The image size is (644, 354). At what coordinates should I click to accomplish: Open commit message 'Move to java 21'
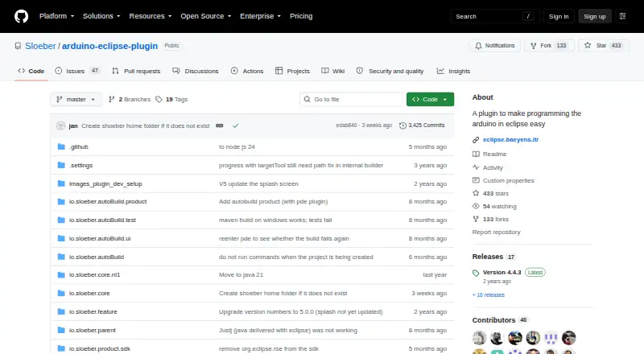coord(241,274)
